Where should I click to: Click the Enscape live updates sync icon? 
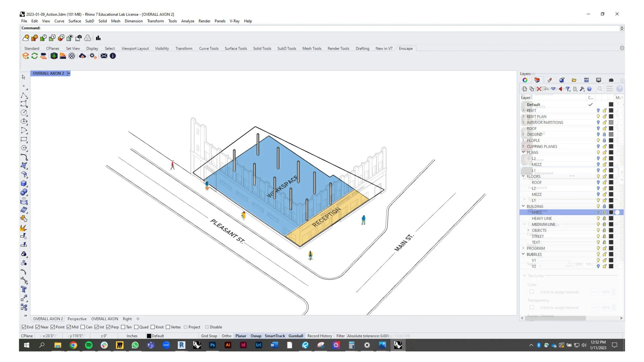coord(35,56)
